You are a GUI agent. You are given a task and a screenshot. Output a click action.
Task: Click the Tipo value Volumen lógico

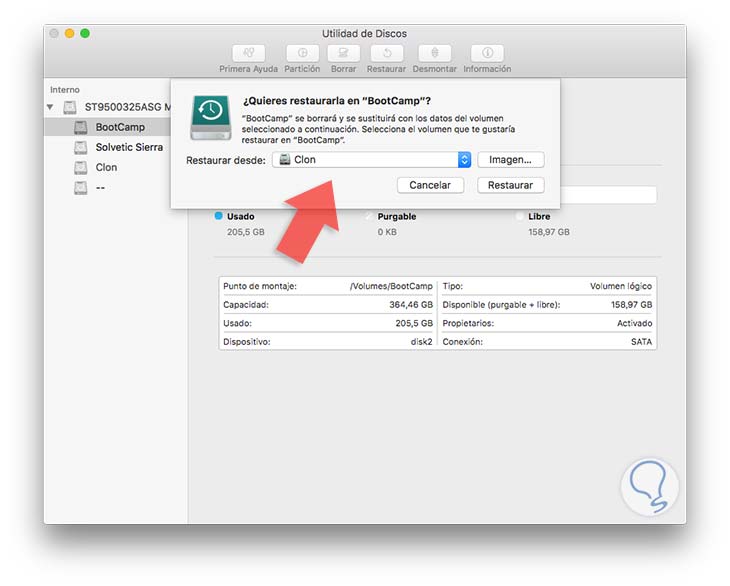coord(621,286)
